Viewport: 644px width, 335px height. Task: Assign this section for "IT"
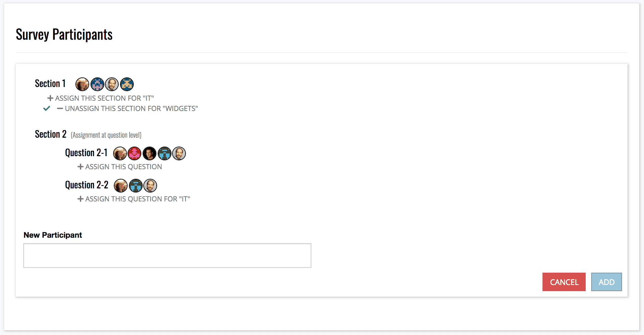pyautogui.click(x=100, y=98)
